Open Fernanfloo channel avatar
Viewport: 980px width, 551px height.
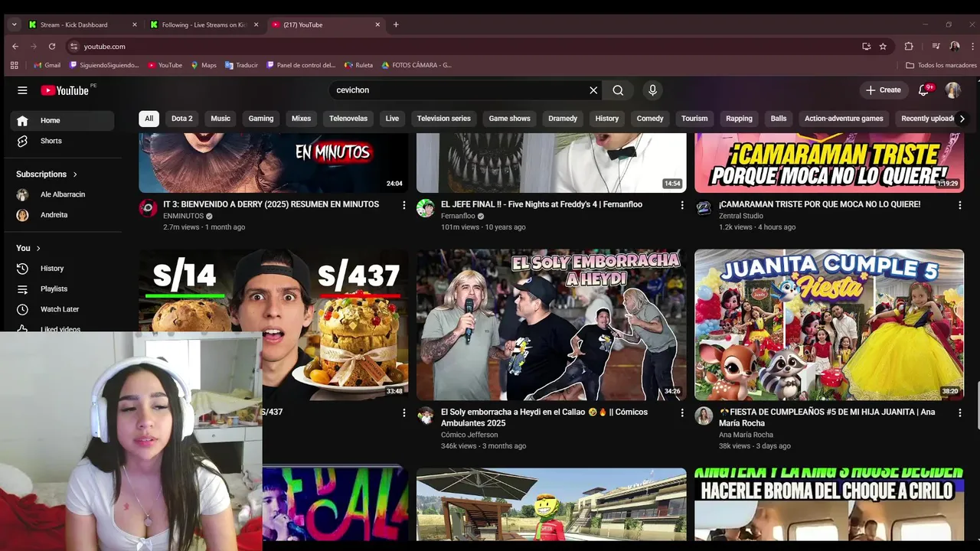426,208
